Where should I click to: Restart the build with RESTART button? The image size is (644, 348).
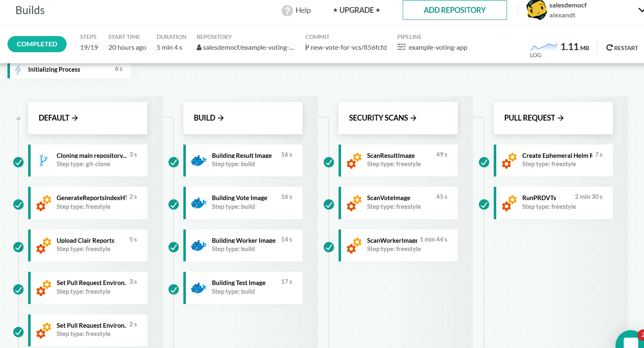[x=622, y=48]
